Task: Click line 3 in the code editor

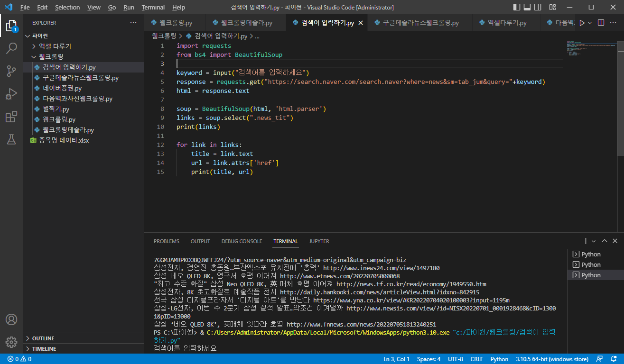Action: click(370, 64)
